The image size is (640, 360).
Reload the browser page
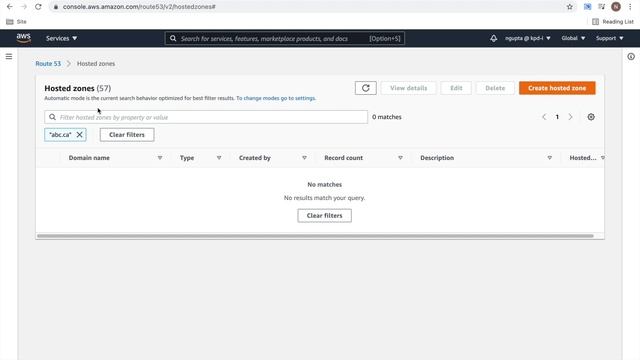click(x=38, y=7)
